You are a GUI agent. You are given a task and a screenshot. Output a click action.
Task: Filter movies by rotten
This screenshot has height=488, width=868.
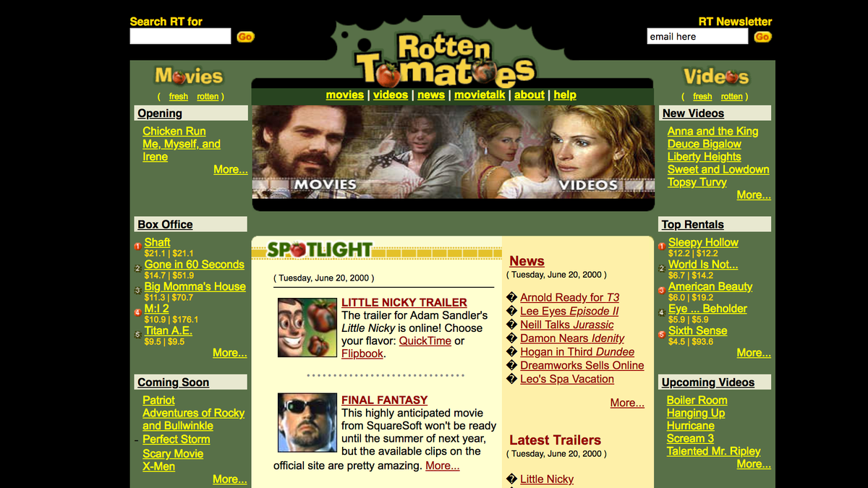coord(208,97)
